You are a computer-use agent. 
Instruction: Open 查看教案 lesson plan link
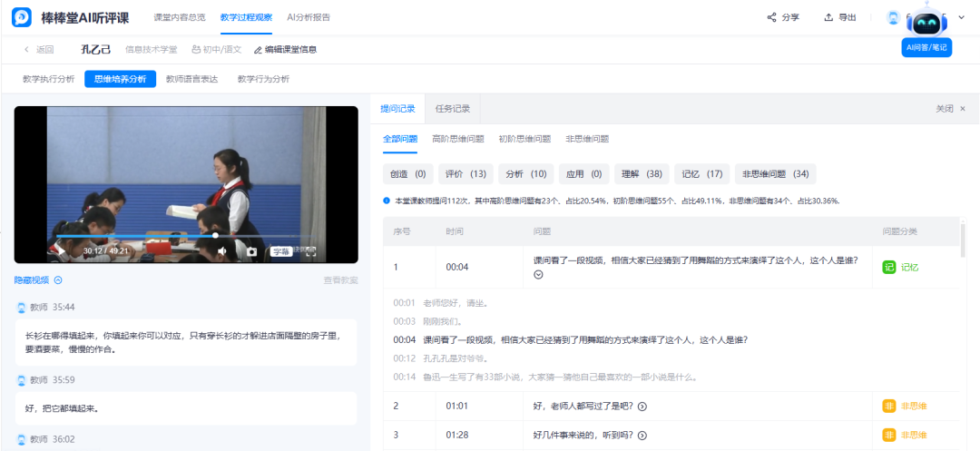pyautogui.click(x=340, y=280)
